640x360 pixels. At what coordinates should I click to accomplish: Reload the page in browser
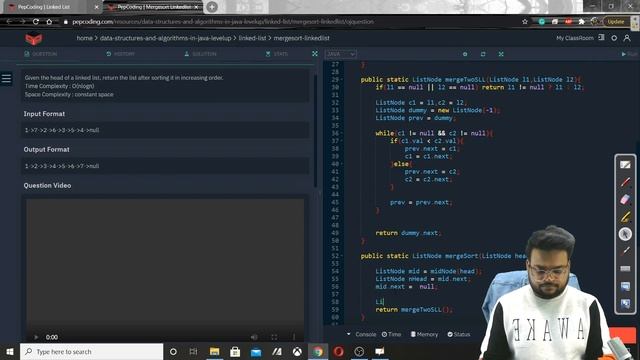[36, 22]
